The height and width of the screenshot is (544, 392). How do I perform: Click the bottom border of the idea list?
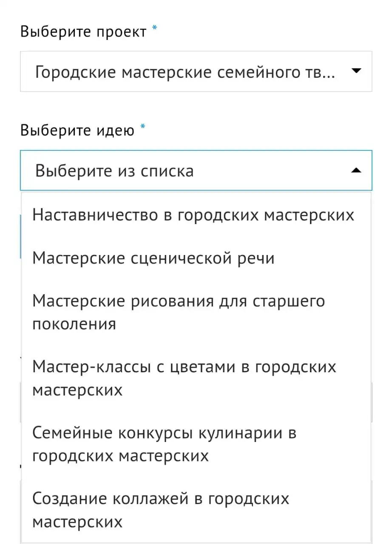(x=196, y=542)
